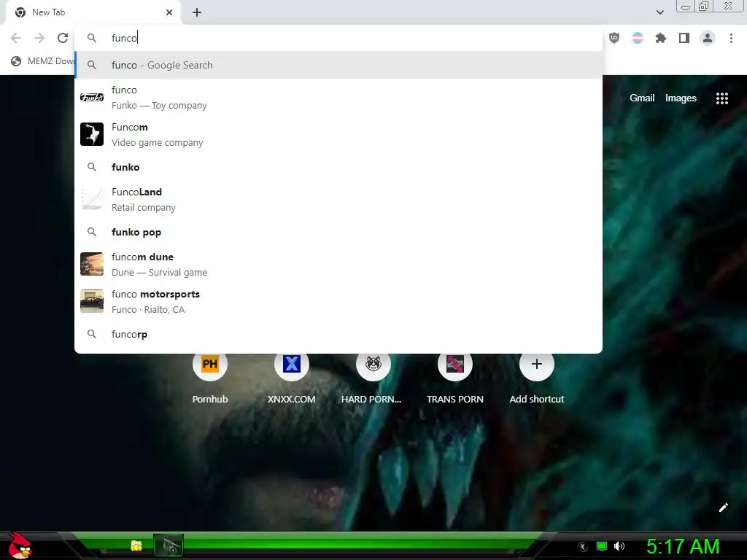Image resolution: width=747 pixels, height=560 pixels.
Task: Select the funco motorsports suggestion
Action: pos(338,301)
